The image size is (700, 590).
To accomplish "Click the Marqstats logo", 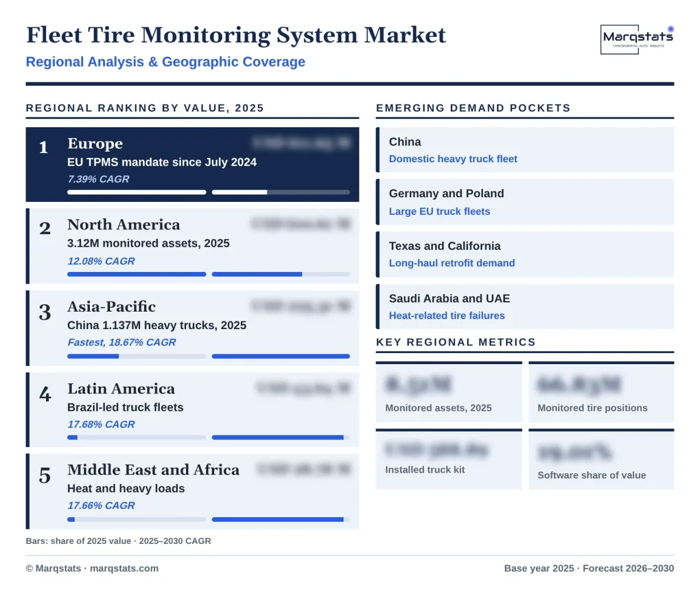I will tap(637, 39).
